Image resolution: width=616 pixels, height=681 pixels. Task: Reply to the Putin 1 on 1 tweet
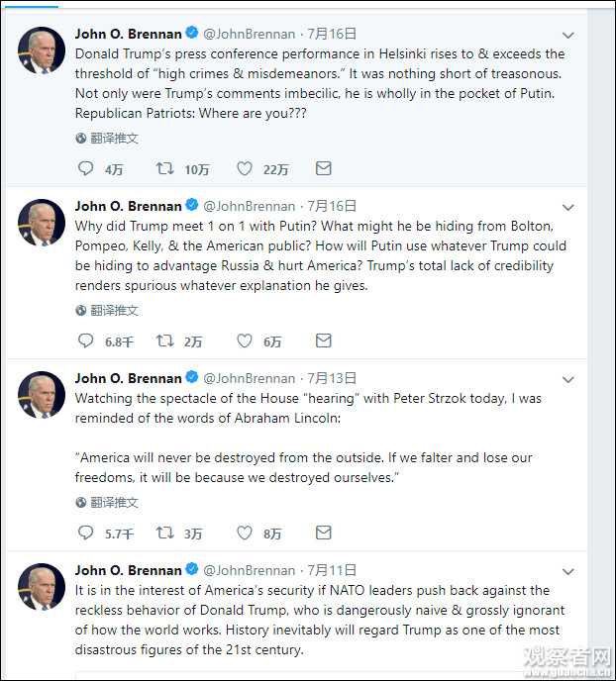click(x=86, y=341)
